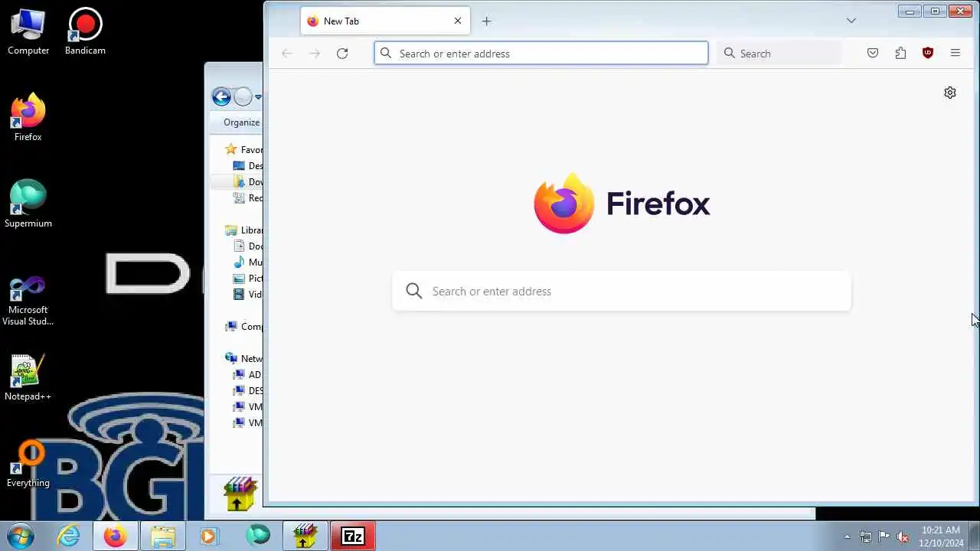The width and height of the screenshot is (980, 551).
Task: Switch to 7-Zip taskbar button
Action: click(x=353, y=536)
